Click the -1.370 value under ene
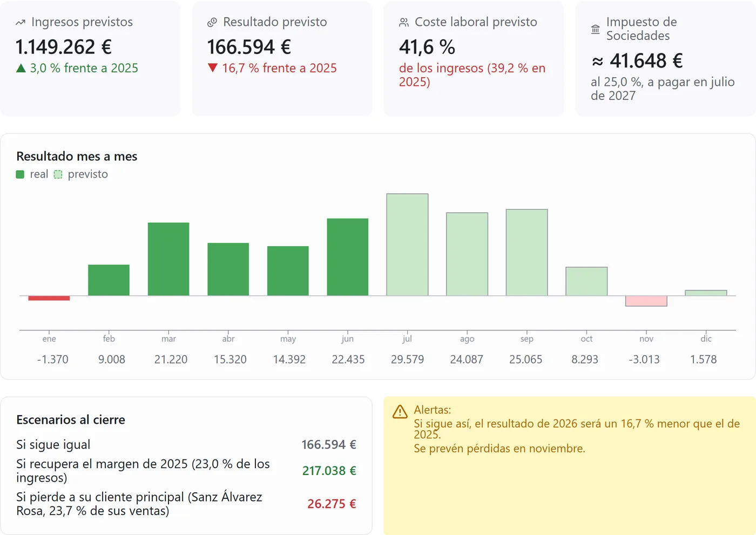 pyautogui.click(x=52, y=360)
